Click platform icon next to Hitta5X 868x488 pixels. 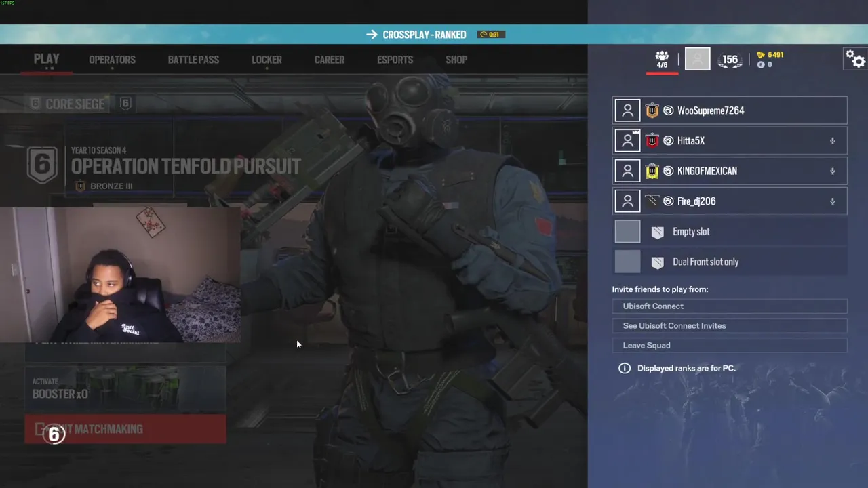click(668, 141)
